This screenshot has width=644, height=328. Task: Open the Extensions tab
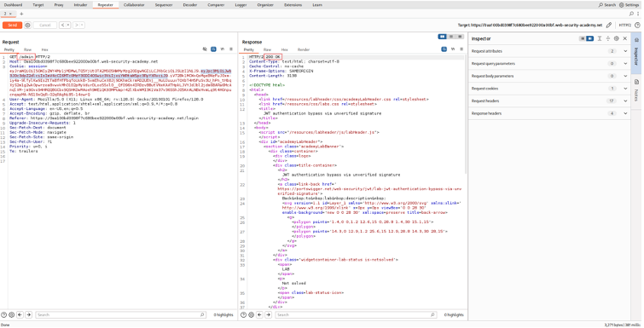[293, 5]
